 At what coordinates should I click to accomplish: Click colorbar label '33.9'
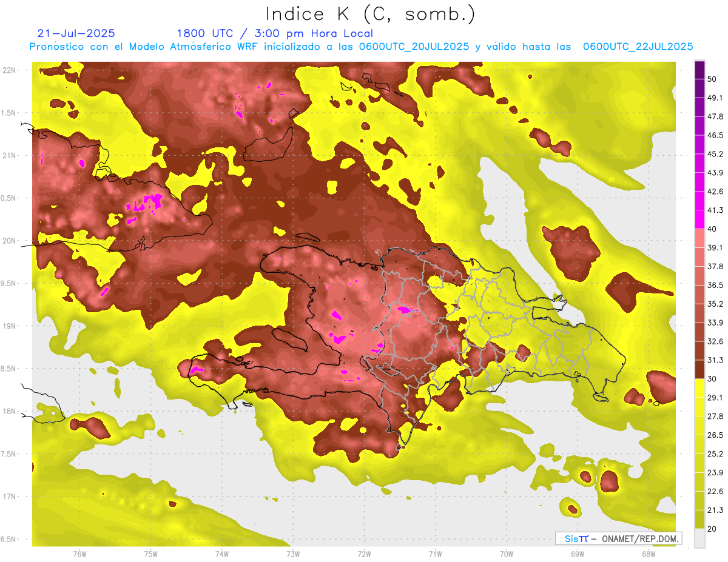pos(715,323)
